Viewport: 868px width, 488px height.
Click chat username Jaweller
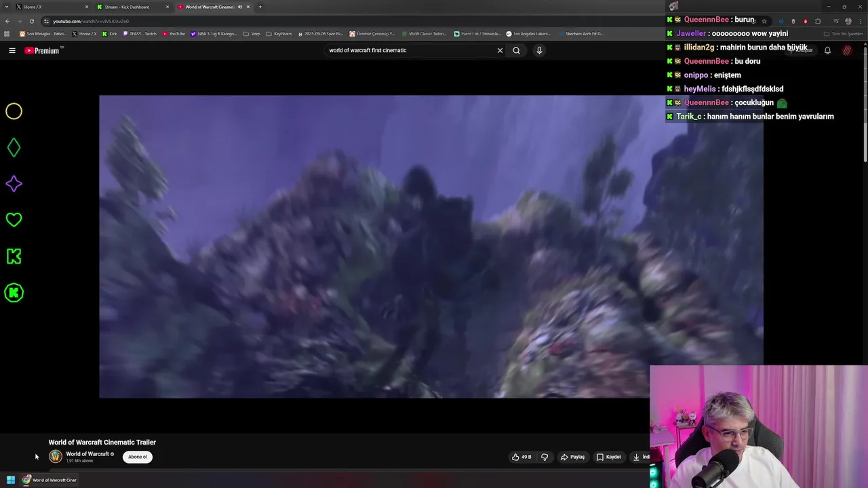tap(691, 33)
